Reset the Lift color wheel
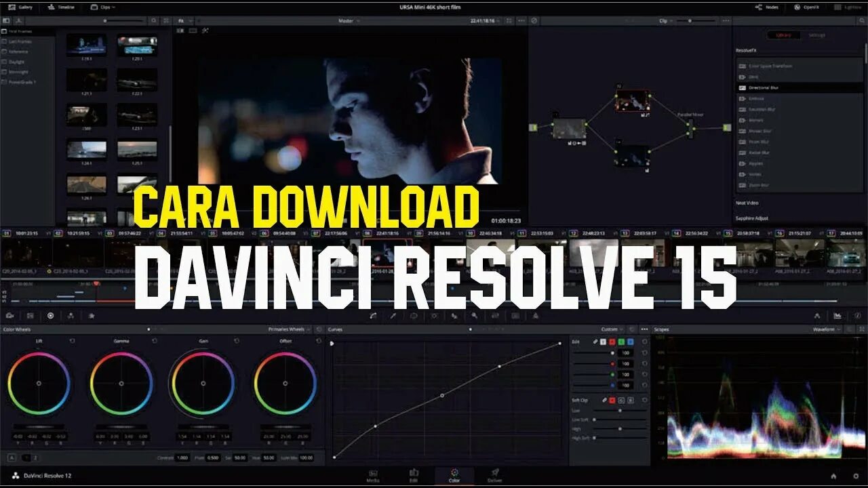The width and height of the screenshot is (868, 488). point(72,341)
